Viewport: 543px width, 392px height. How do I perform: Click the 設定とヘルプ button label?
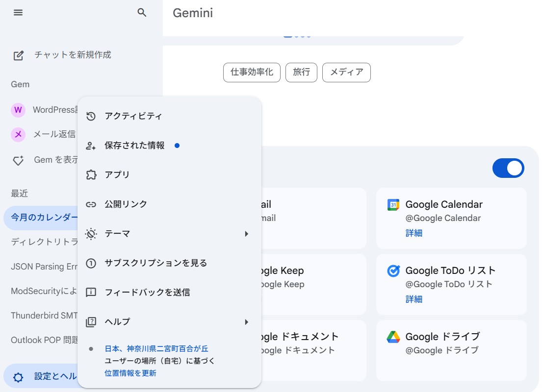[x=55, y=376]
